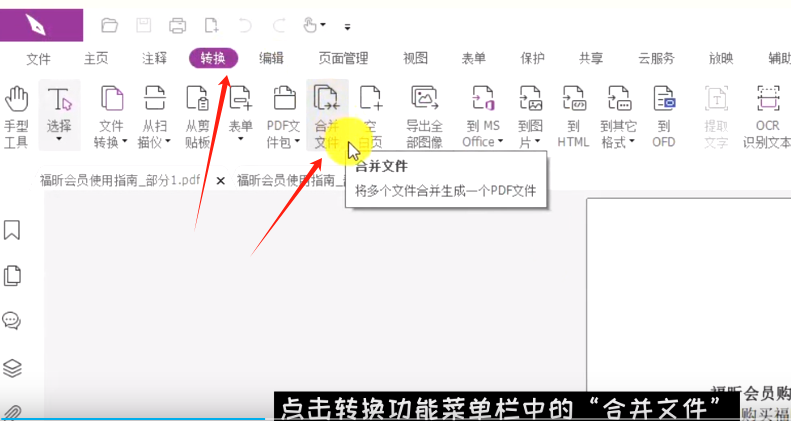Print the document using printer icon
Image resolution: width=791 pixels, height=421 pixels.
coord(178,25)
